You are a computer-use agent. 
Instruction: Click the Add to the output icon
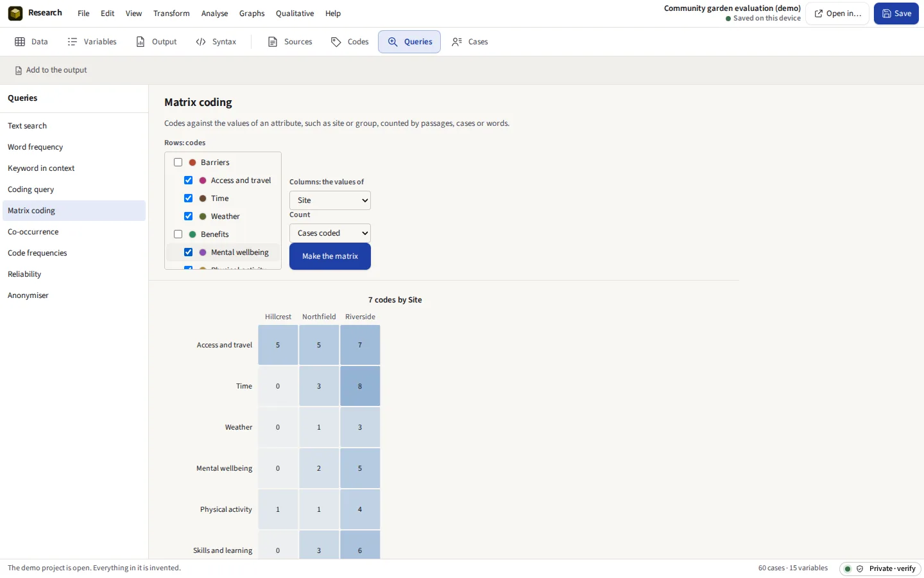[19, 71]
